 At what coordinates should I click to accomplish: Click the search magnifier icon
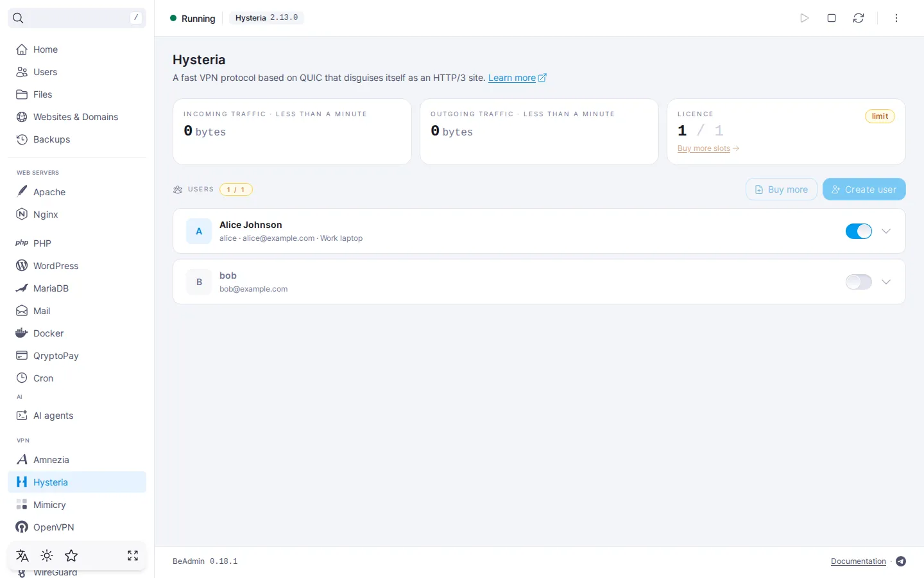18,18
